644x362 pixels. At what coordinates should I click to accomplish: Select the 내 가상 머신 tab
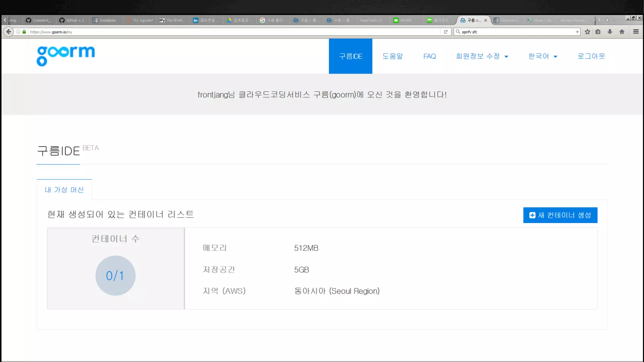tap(64, 190)
